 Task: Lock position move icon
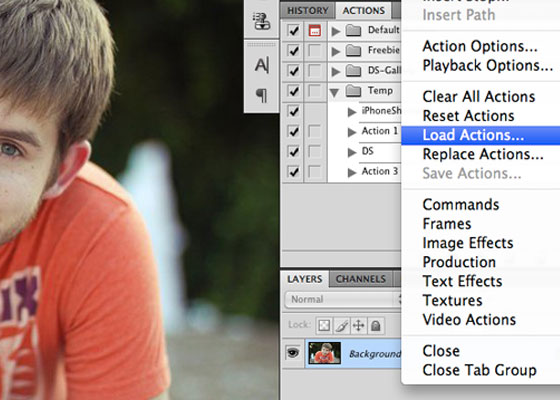coord(358,325)
